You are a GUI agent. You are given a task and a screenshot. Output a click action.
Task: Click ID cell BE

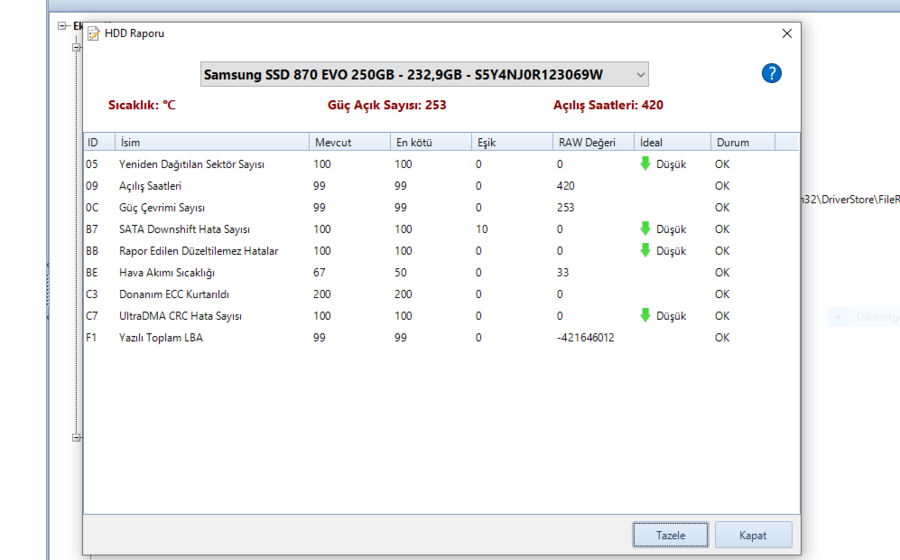(x=92, y=273)
